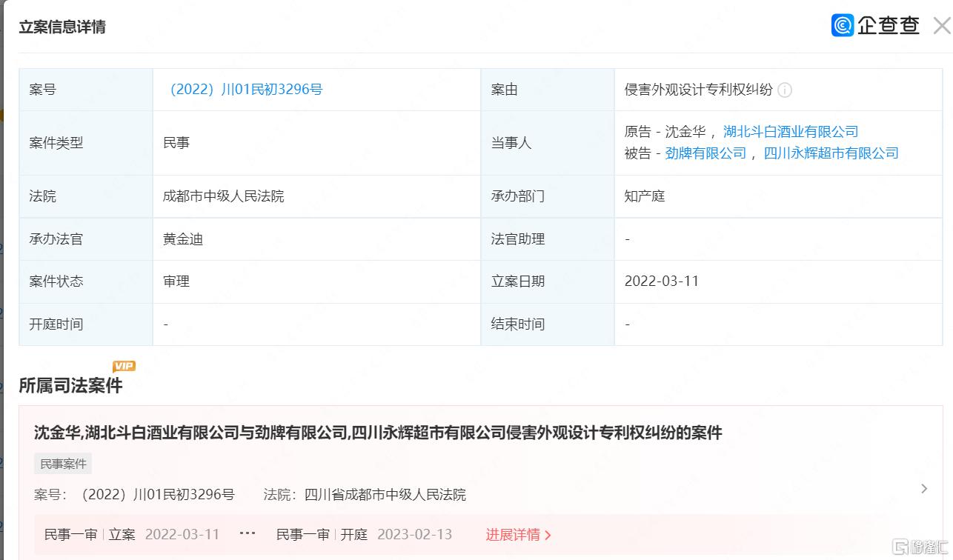Select the 立案日期 label cell
953x560 pixels.
(548, 281)
